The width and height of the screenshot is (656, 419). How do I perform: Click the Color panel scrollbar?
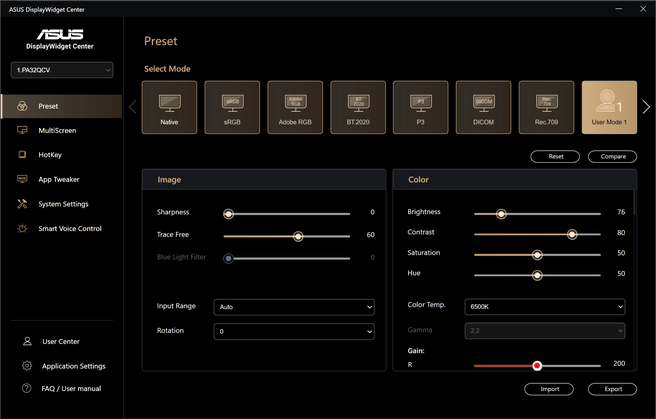click(634, 203)
